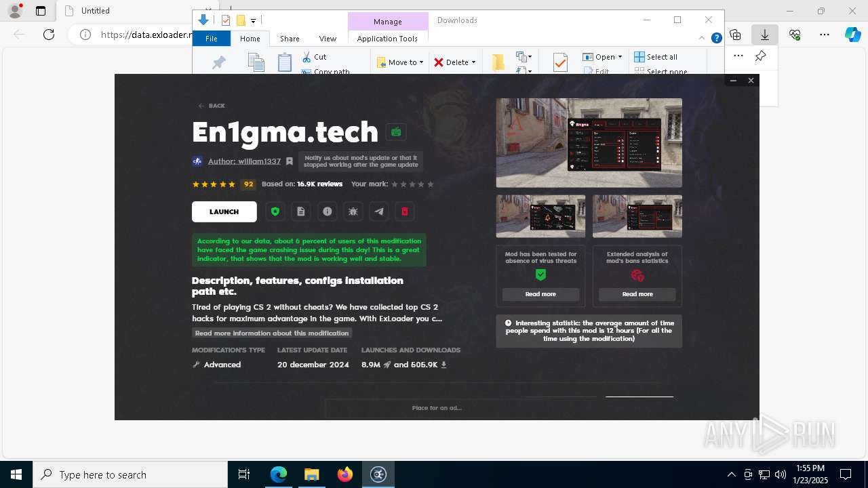Open the Application Tools ribbon tab
868x488 pixels.
(x=387, y=39)
